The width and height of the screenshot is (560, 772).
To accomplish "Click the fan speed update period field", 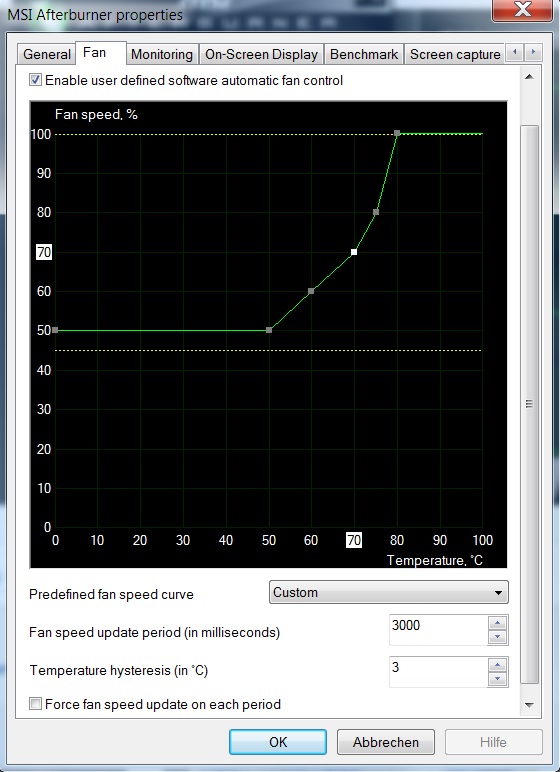I will click(x=438, y=630).
